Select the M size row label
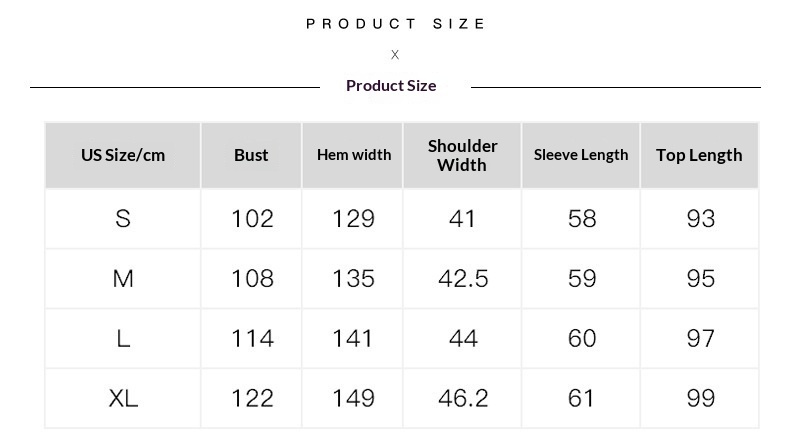 (x=123, y=279)
